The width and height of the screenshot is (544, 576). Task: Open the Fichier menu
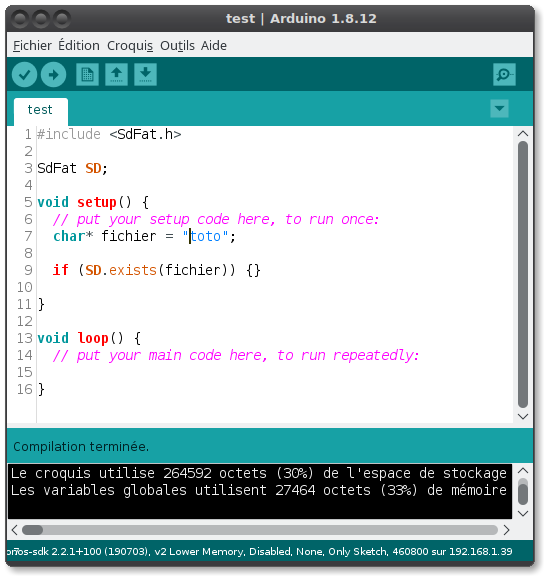point(32,46)
